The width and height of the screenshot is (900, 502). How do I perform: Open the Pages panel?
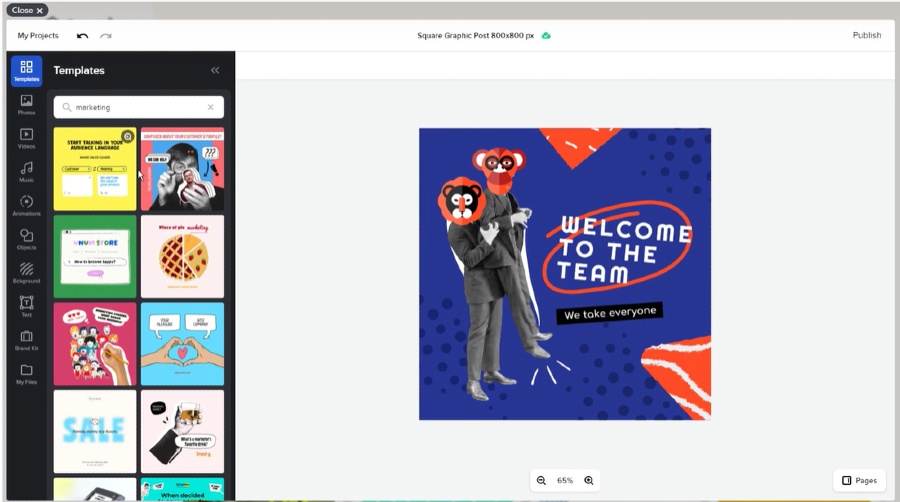click(859, 481)
